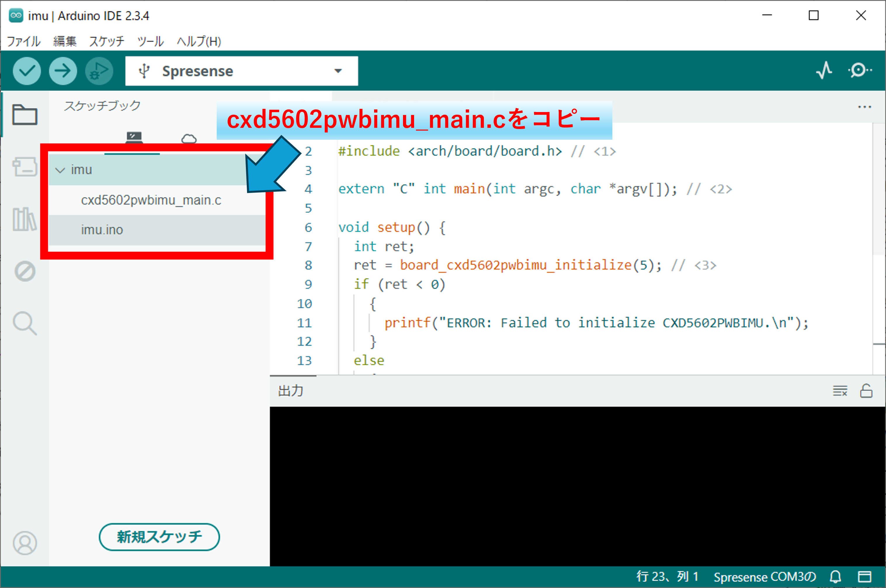The width and height of the screenshot is (886, 588).
Task: Toggle the bottom panel layout icon
Action: pos(865,576)
